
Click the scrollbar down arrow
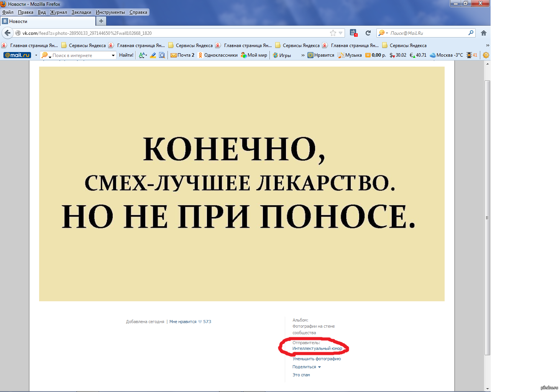pos(488,389)
